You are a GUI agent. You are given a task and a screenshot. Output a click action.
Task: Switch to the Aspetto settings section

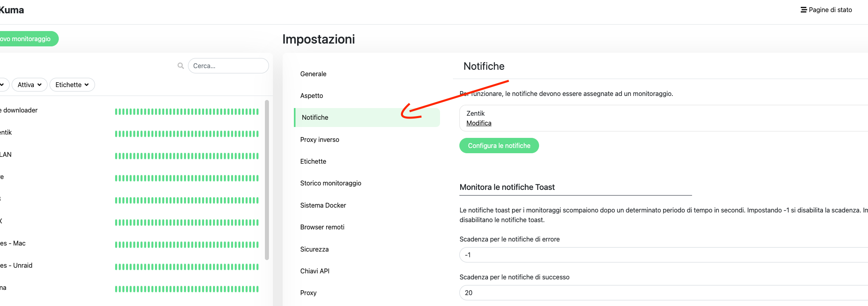coord(312,96)
